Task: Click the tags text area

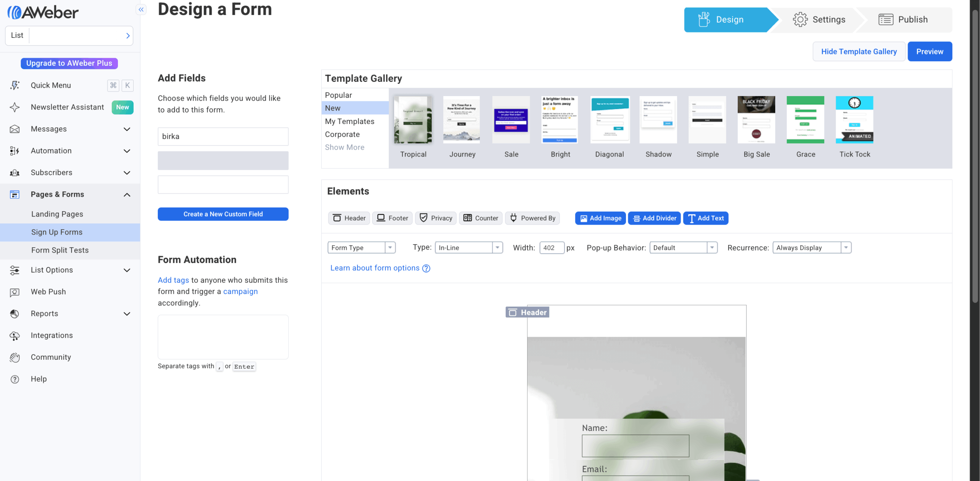Action: (223, 337)
